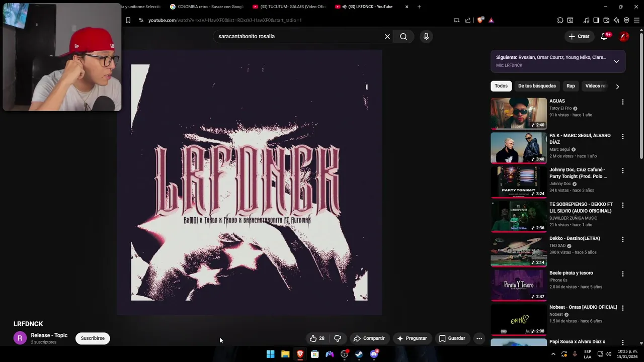Click the browser address bar URL

pyautogui.click(x=225, y=20)
